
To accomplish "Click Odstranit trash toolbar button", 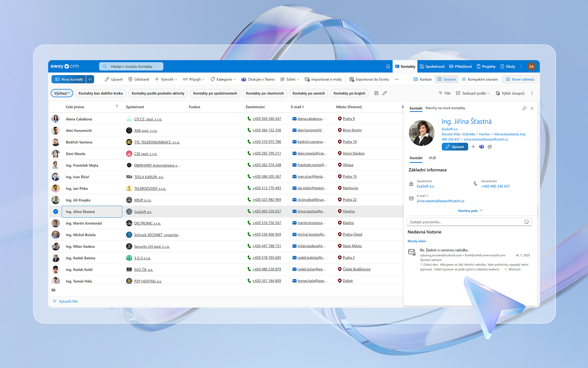I will click(139, 79).
